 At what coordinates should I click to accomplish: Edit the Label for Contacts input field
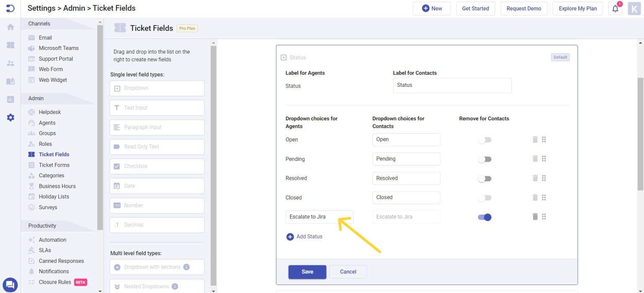pos(452,86)
